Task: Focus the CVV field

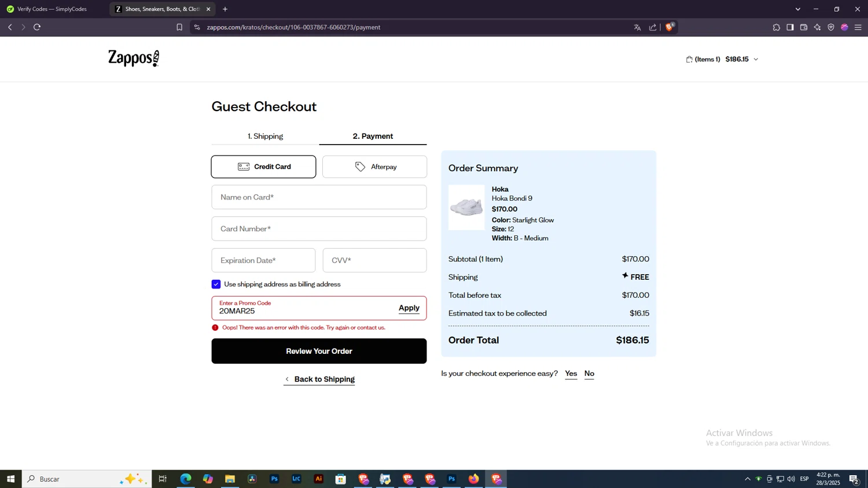Action: (x=374, y=260)
